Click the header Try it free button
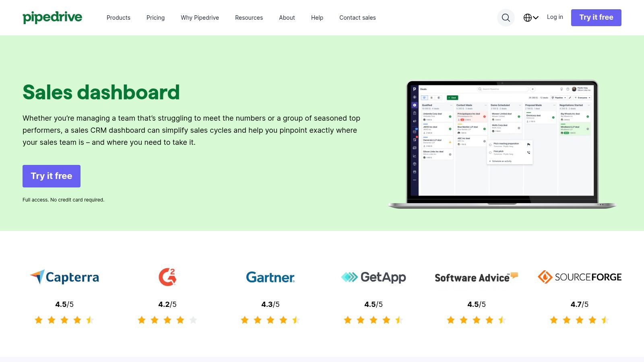 click(596, 18)
